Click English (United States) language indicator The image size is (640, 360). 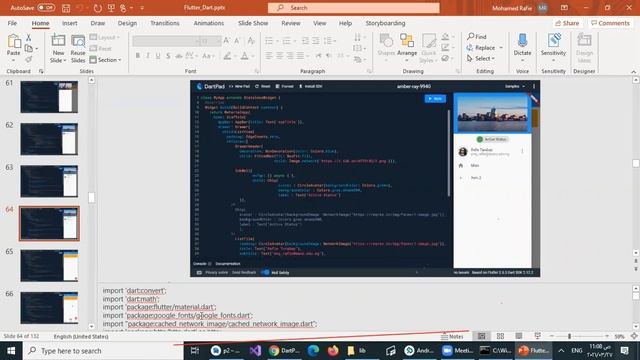tap(81, 336)
